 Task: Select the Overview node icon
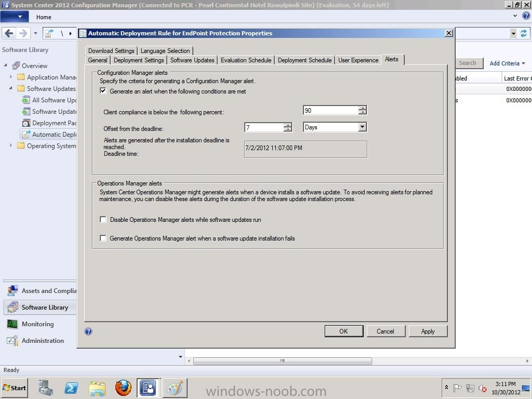16,65
